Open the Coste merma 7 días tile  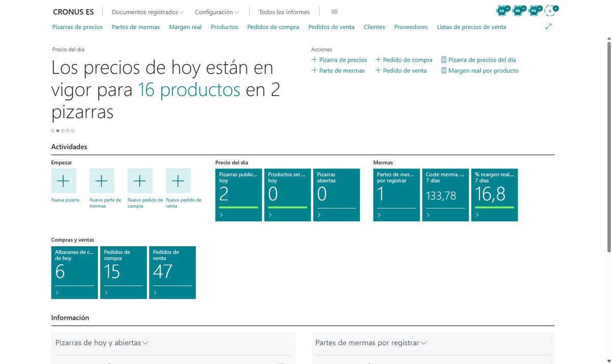(446, 195)
